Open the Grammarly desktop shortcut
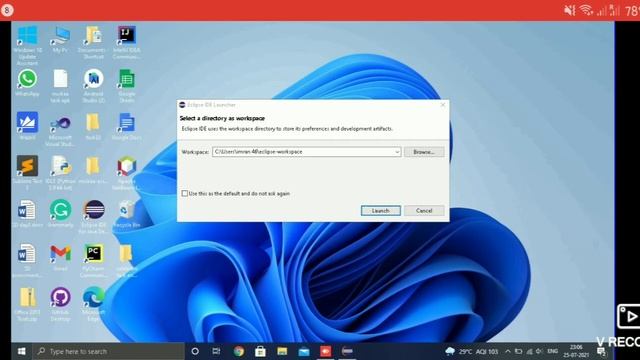This screenshot has width=640, height=360. point(60,213)
